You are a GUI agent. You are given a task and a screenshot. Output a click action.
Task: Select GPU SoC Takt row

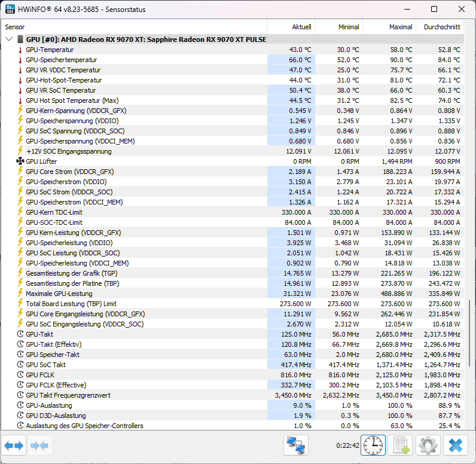click(x=240, y=365)
